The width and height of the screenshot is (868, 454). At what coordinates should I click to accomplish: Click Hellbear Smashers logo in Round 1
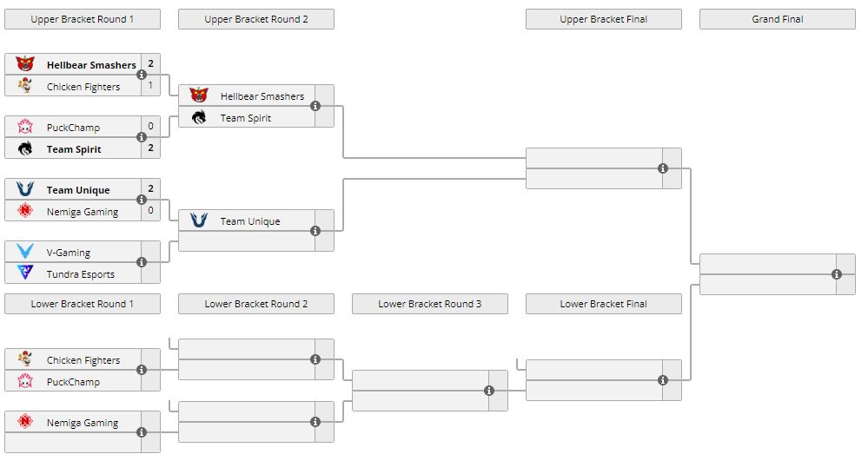(x=25, y=64)
